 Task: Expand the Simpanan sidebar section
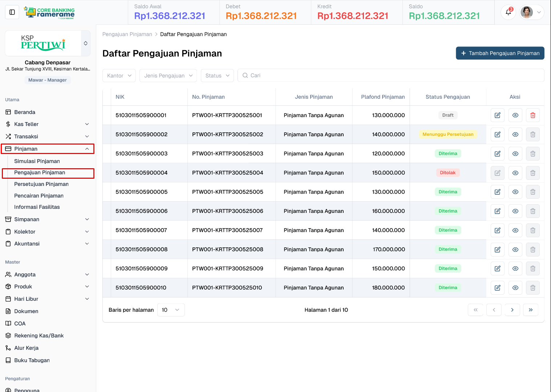[x=27, y=219]
